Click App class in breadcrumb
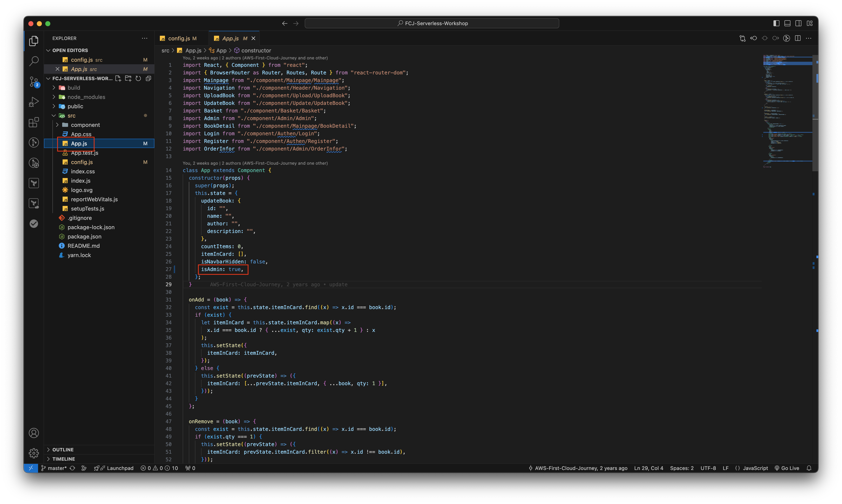This screenshot has height=504, width=842. [218, 51]
